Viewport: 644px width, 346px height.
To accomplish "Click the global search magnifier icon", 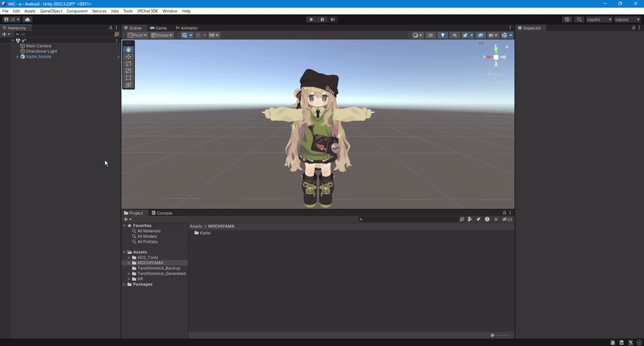I will [x=579, y=19].
